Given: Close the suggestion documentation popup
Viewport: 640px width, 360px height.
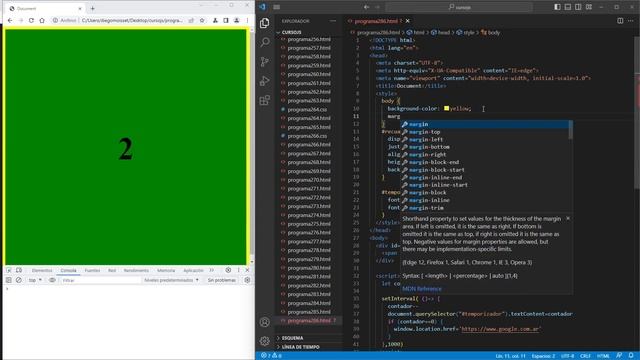Looking at the screenshot, I should [568, 219].
